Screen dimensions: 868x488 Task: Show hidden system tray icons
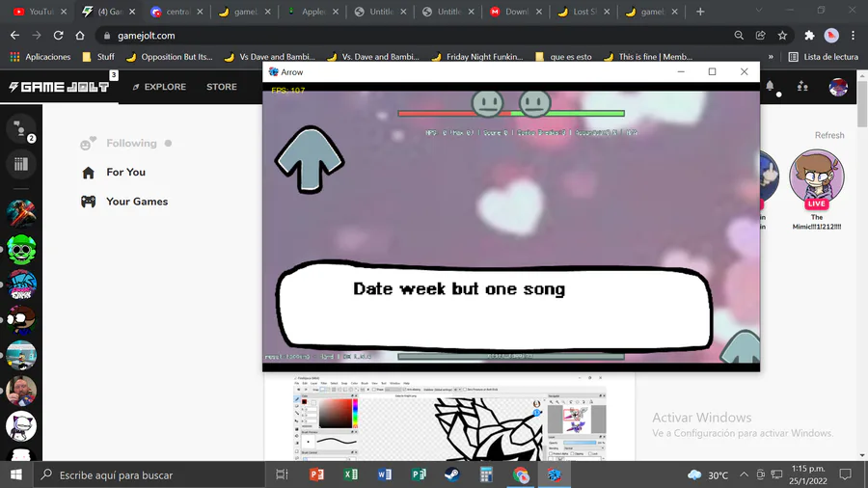(744, 474)
